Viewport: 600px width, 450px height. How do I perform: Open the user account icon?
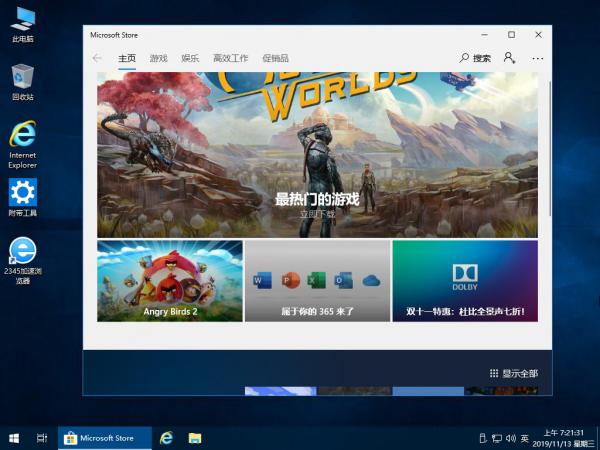tap(509, 58)
